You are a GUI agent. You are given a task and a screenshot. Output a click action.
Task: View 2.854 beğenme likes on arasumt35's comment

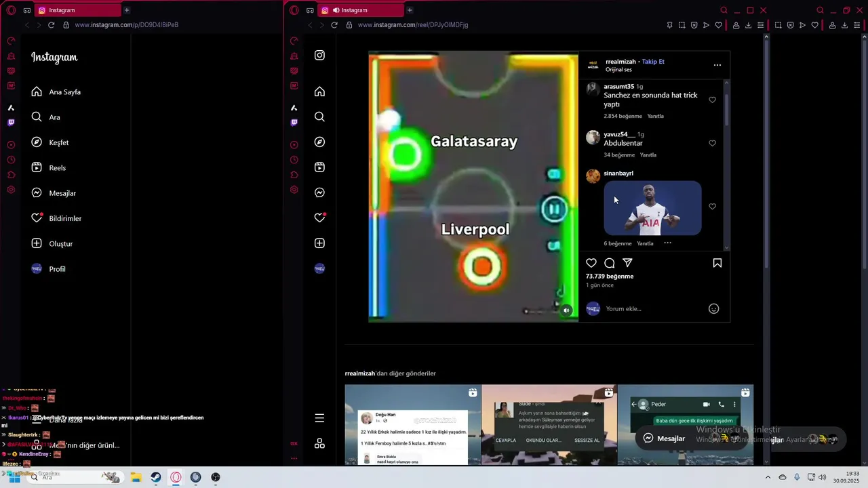(621, 116)
